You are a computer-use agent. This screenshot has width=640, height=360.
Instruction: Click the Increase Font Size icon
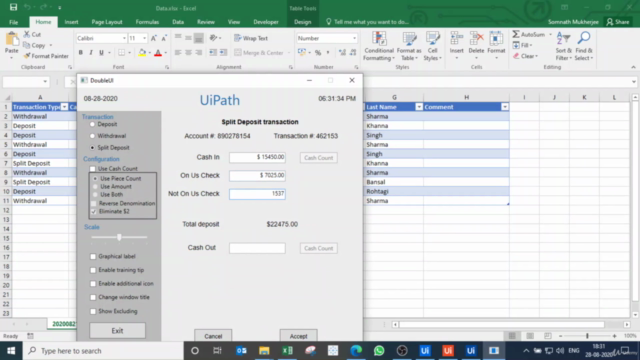154,38
